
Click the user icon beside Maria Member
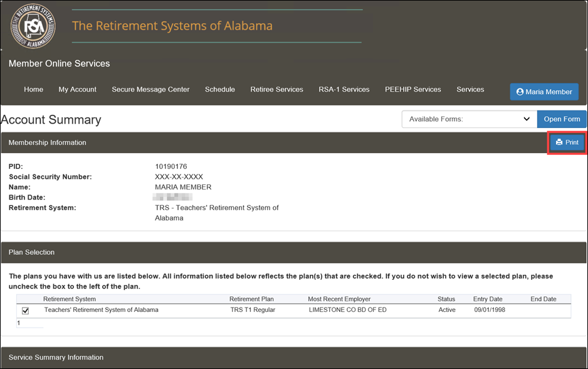(x=520, y=92)
